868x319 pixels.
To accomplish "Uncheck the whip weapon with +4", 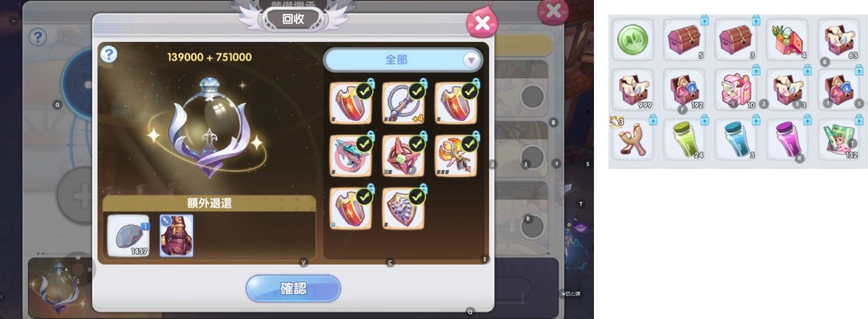I will click(404, 103).
